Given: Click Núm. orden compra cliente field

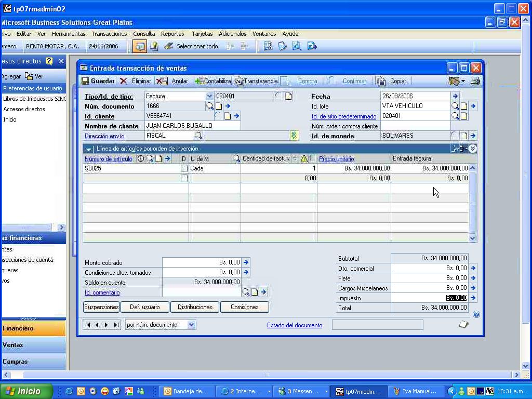Looking at the screenshot, I should pyautogui.click(x=415, y=126).
